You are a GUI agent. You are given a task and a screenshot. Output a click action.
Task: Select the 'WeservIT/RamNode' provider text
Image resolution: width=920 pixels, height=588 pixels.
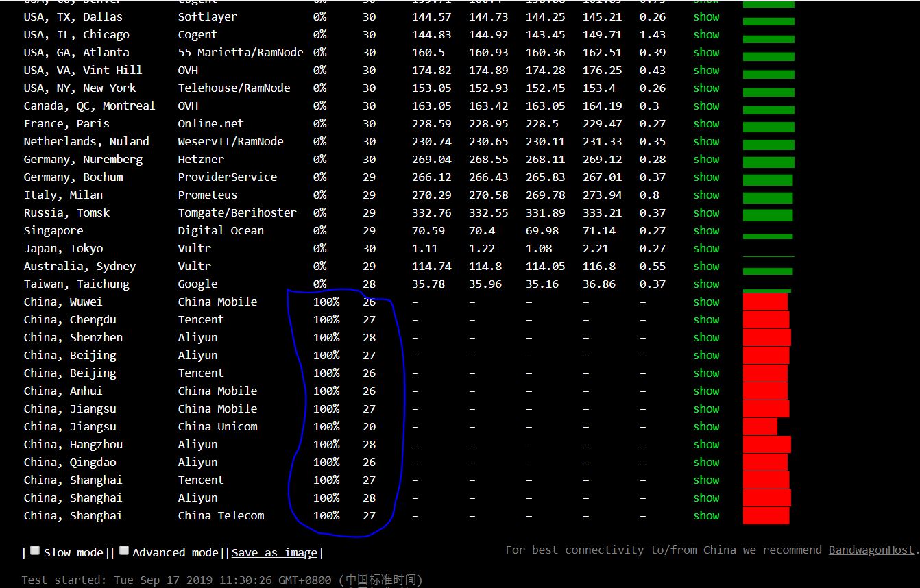click(x=230, y=141)
